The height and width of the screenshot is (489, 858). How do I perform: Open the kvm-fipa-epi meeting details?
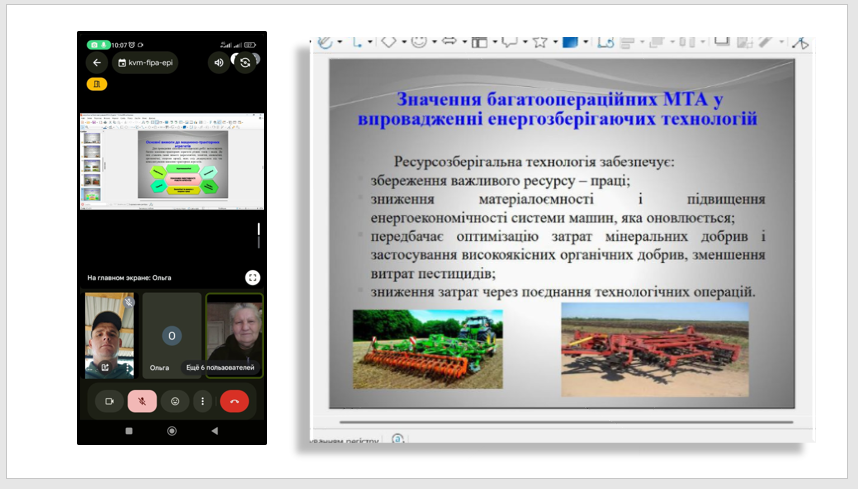point(144,63)
